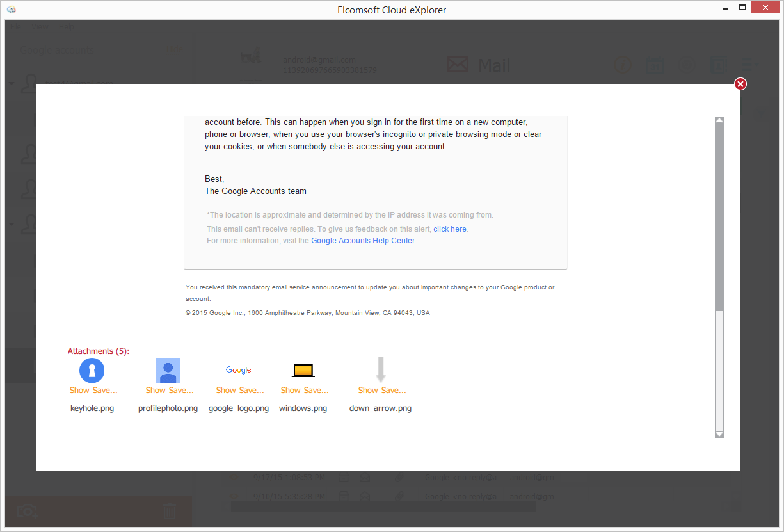Image resolution: width=784 pixels, height=532 pixels.
Task: Click the scrollbar up arrow in the email
Action: click(x=719, y=120)
